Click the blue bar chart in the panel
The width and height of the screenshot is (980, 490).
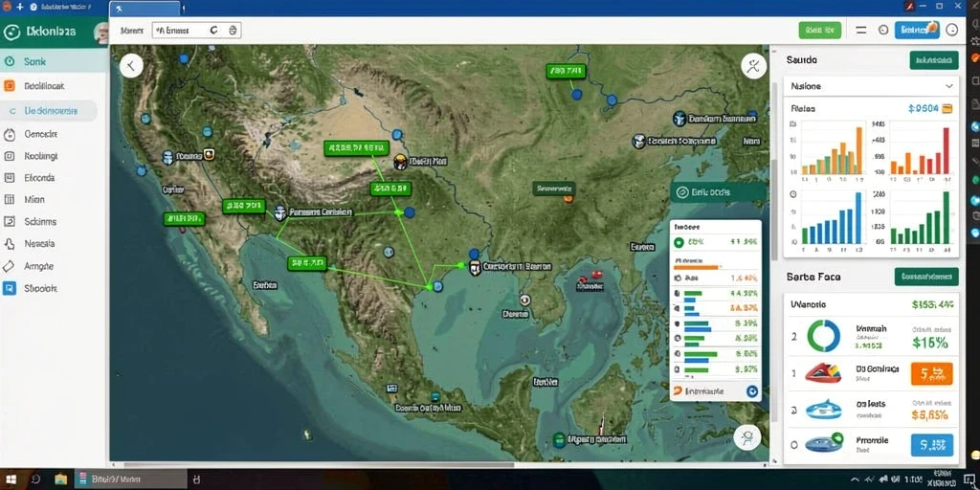[x=833, y=218]
